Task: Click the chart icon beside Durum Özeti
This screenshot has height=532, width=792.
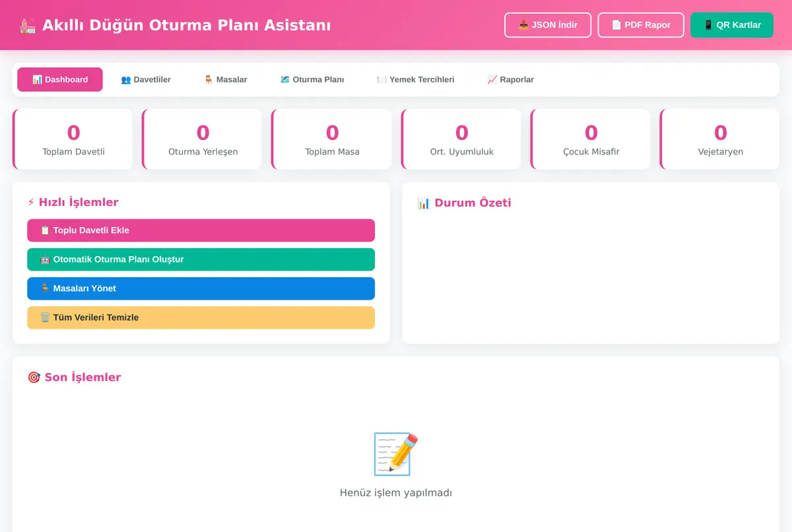Action: coord(424,203)
